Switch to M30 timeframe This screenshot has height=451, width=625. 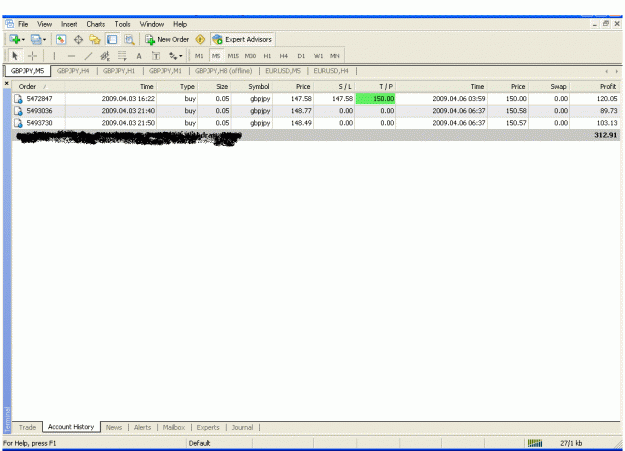pos(250,56)
